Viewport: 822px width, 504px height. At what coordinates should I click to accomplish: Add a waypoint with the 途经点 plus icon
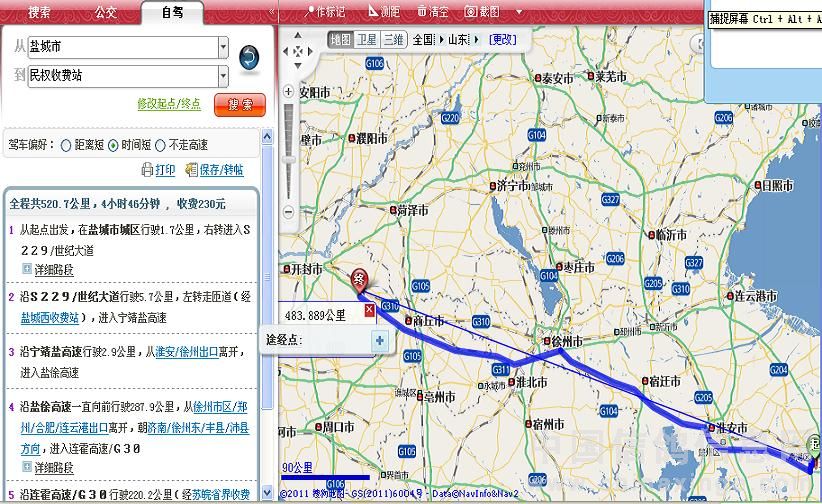click(379, 341)
